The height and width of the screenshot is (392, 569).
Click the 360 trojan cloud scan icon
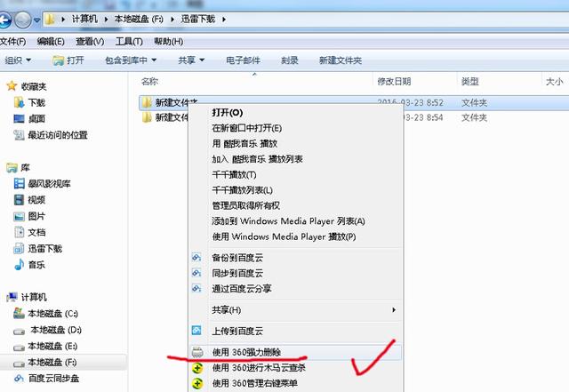197,368
